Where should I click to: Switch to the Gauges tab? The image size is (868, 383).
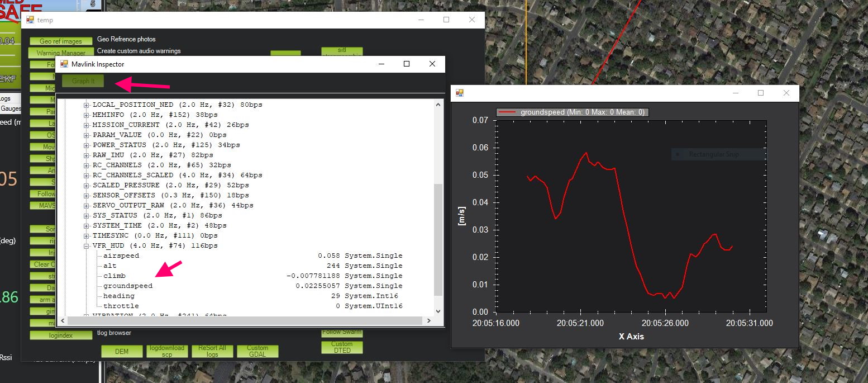[x=10, y=108]
